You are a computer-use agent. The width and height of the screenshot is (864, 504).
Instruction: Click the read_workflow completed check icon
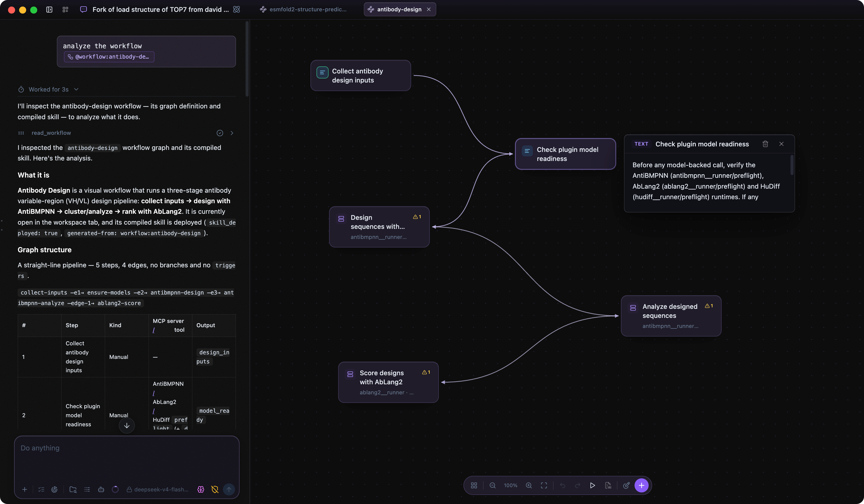click(220, 133)
